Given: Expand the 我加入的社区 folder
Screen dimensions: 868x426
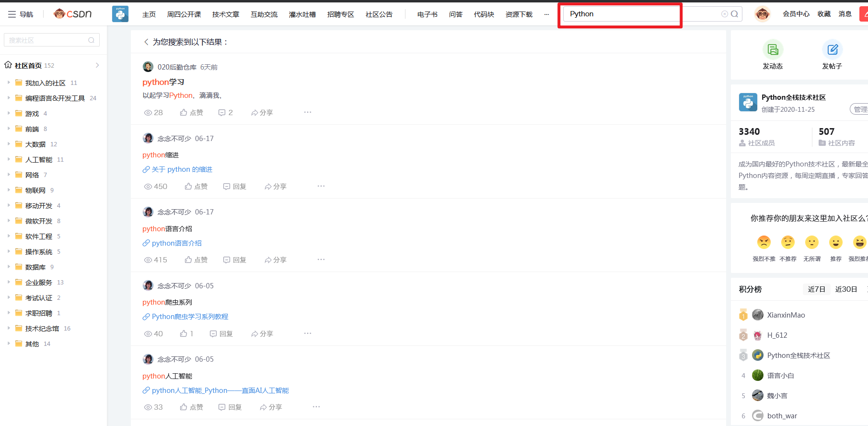Looking at the screenshot, I should click(9, 83).
